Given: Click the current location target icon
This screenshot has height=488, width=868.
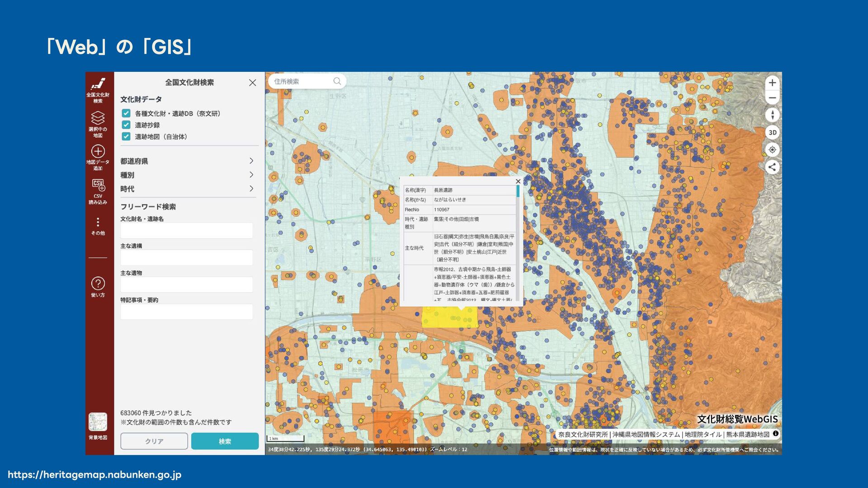Looking at the screenshot, I should 772,150.
